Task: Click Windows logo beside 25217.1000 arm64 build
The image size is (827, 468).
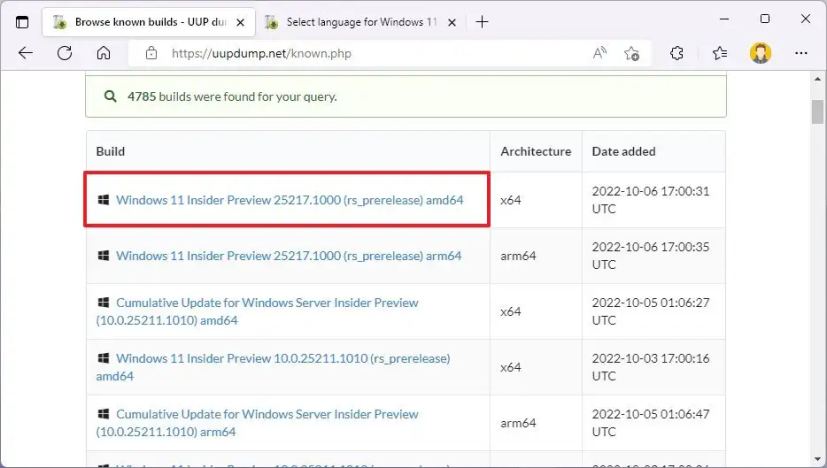Action: pyautogui.click(x=103, y=255)
